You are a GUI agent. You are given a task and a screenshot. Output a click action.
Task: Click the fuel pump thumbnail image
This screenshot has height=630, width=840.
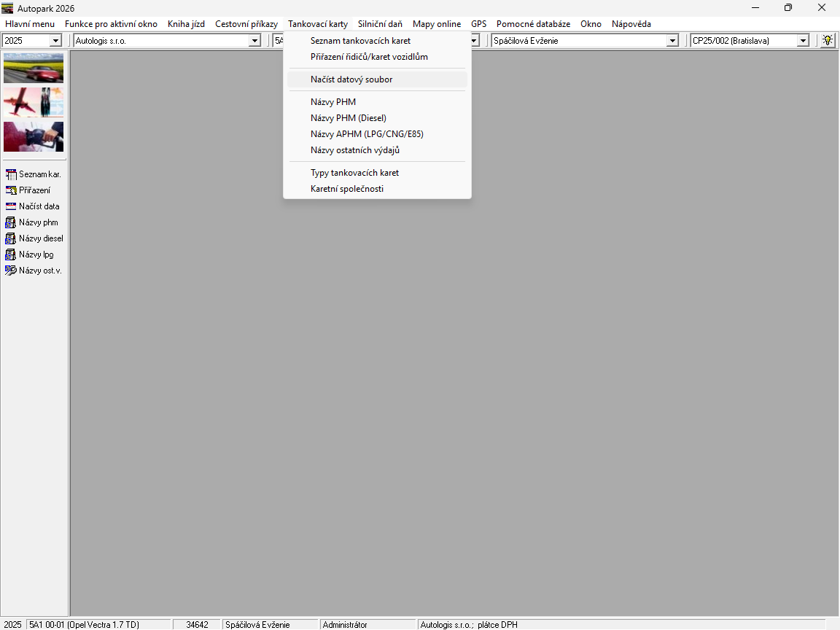pyautogui.click(x=34, y=136)
